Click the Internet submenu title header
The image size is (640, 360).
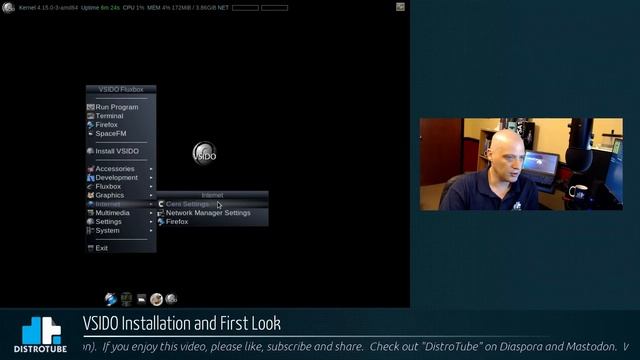point(212,195)
